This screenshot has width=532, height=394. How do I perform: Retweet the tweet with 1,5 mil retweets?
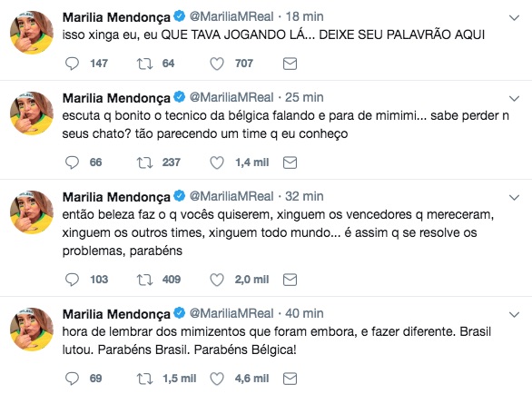point(144,379)
